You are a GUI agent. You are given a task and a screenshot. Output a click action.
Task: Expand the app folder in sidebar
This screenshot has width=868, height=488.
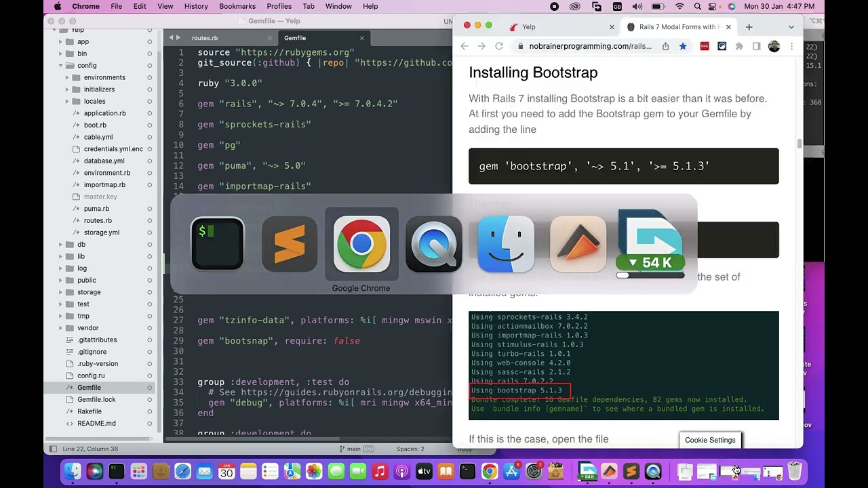[x=60, y=41]
